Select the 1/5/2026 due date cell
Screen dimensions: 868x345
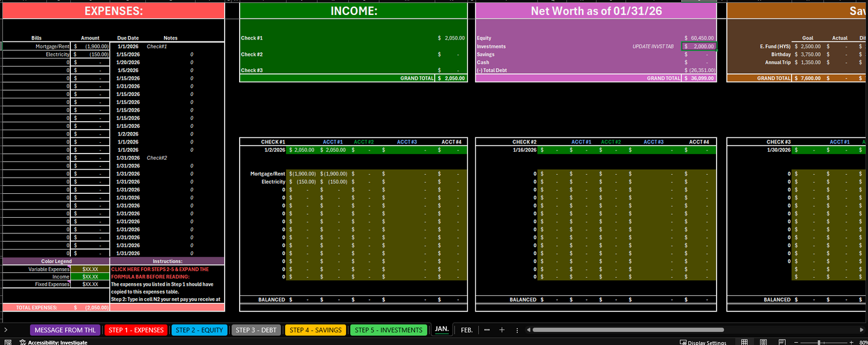tap(128, 70)
